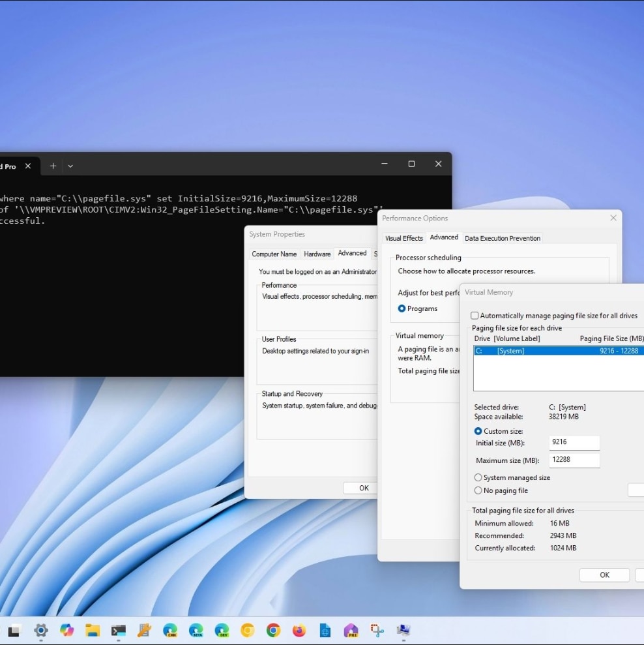Open Copilot from the taskbar
Screen dimensions: 644x645
66,631
